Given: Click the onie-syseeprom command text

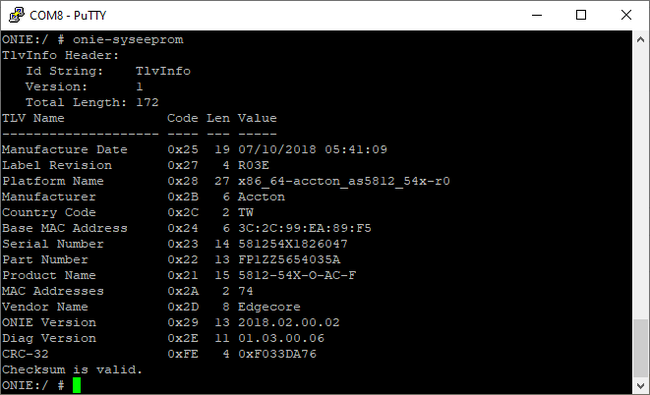Looking at the screenshot, I should point(128,40).
